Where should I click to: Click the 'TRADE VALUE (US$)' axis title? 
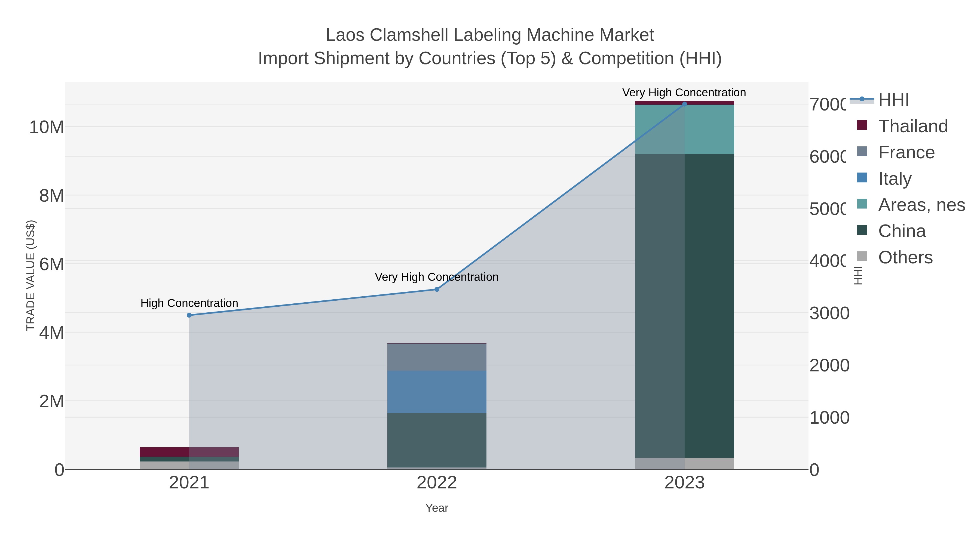pos(30,275)
